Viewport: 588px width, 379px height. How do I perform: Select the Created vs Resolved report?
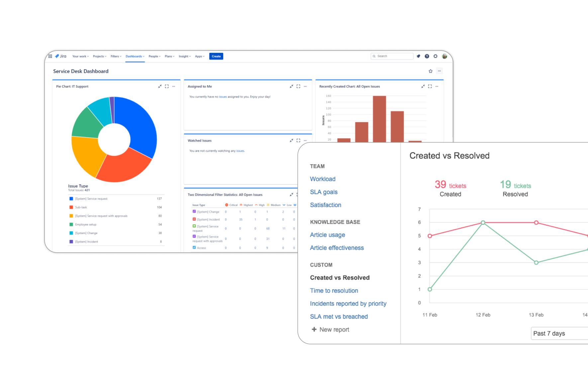point(340,278)
